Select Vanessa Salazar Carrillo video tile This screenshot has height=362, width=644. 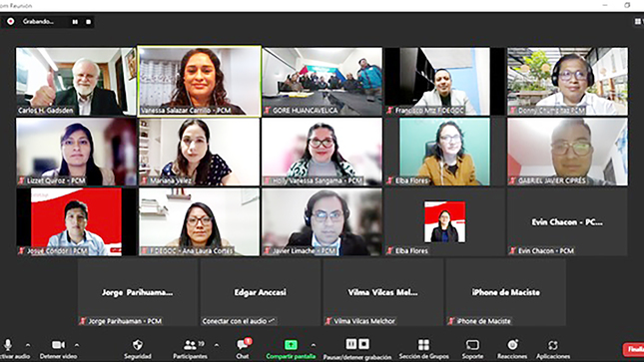click(x=199, y=81)
